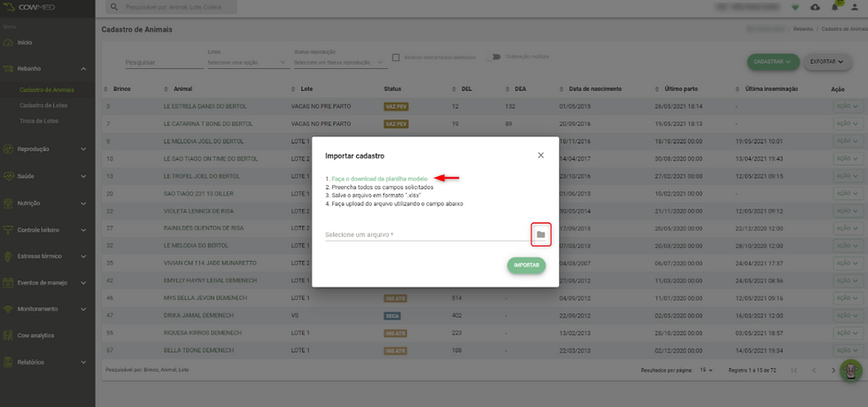868x407 pixels.
Task: Open the notifications bell
Action: 834,7
